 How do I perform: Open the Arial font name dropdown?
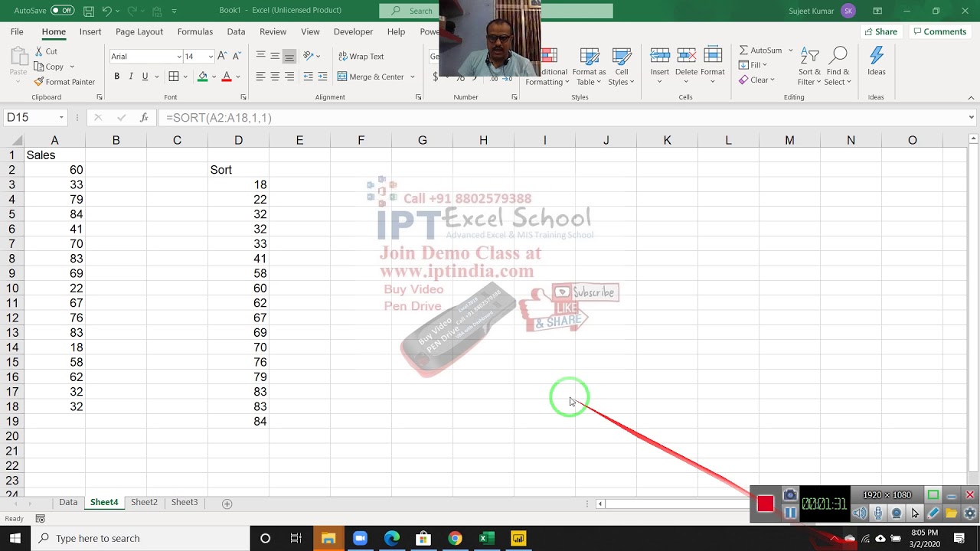point(179,57)
